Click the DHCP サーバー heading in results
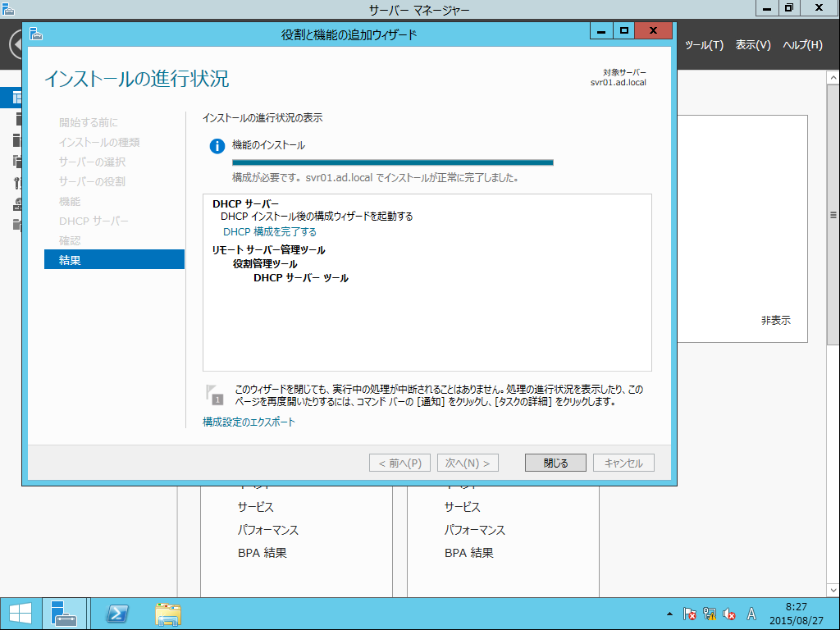 coord(245,204)
